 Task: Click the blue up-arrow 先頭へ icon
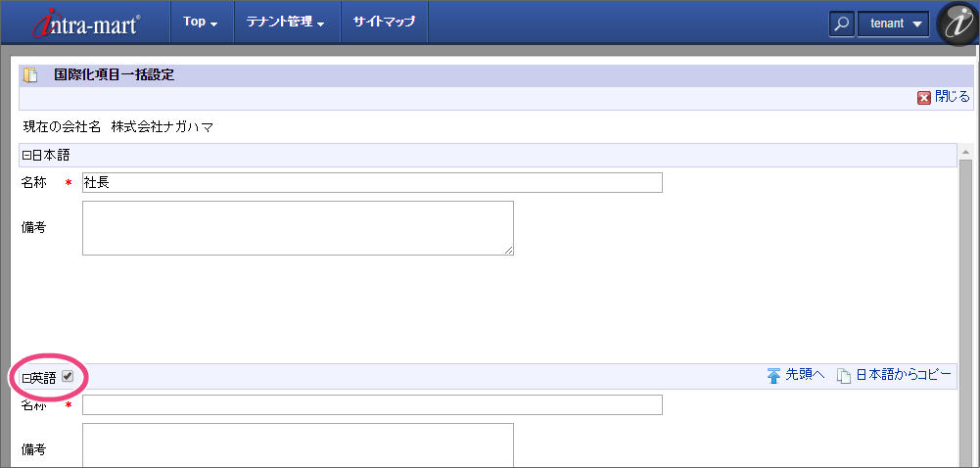tap(773, 375)
